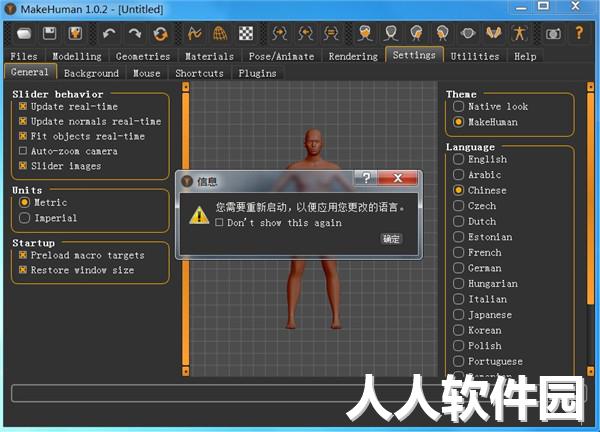
Task: Open the Files tab
Action: coord(24,56)
